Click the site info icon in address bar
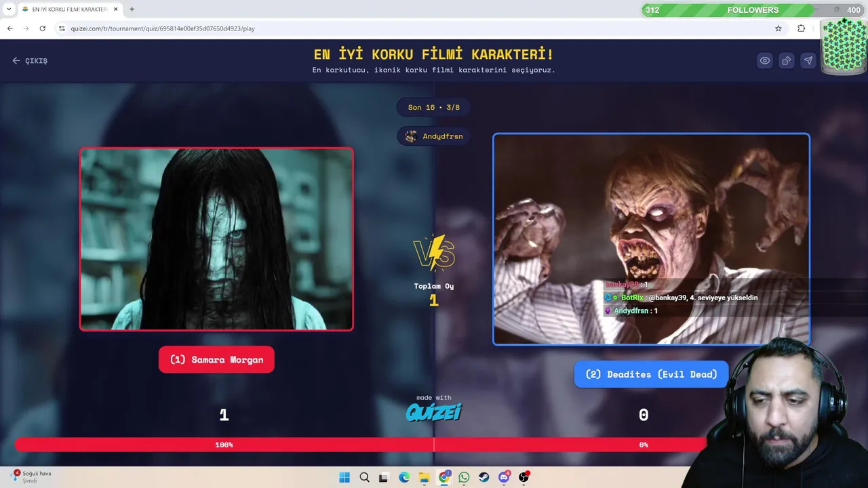 (62, 28)
